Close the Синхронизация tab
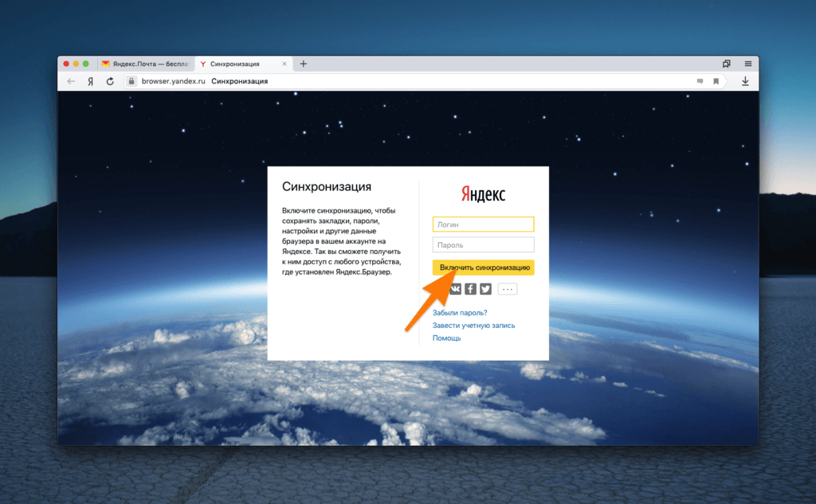This screenshot has width=816, height=504. click(284, 64)
